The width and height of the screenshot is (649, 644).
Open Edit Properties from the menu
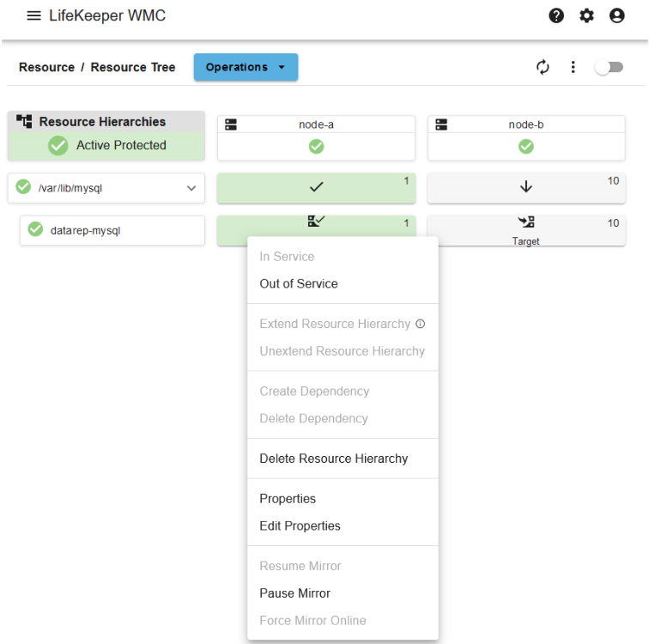click(x=300, y=526)
